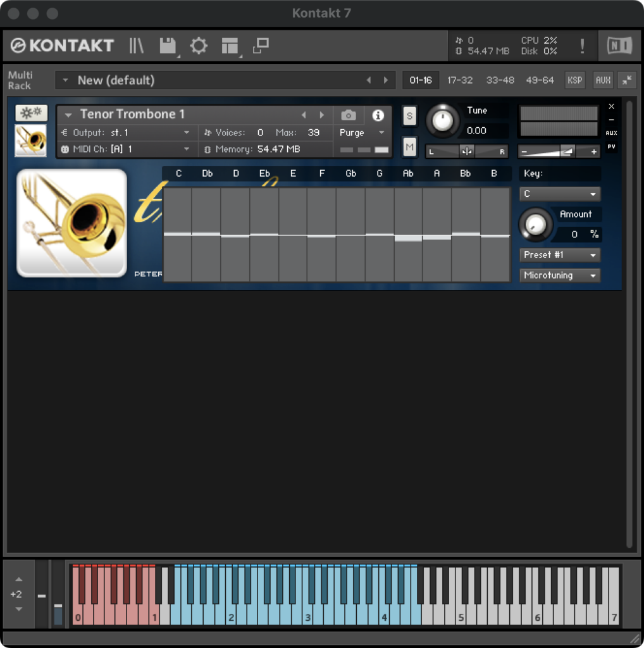Viewport: 644px width, 648px height.
Task: Toggle KSP multi script editor
Action: tap(574, 80)
